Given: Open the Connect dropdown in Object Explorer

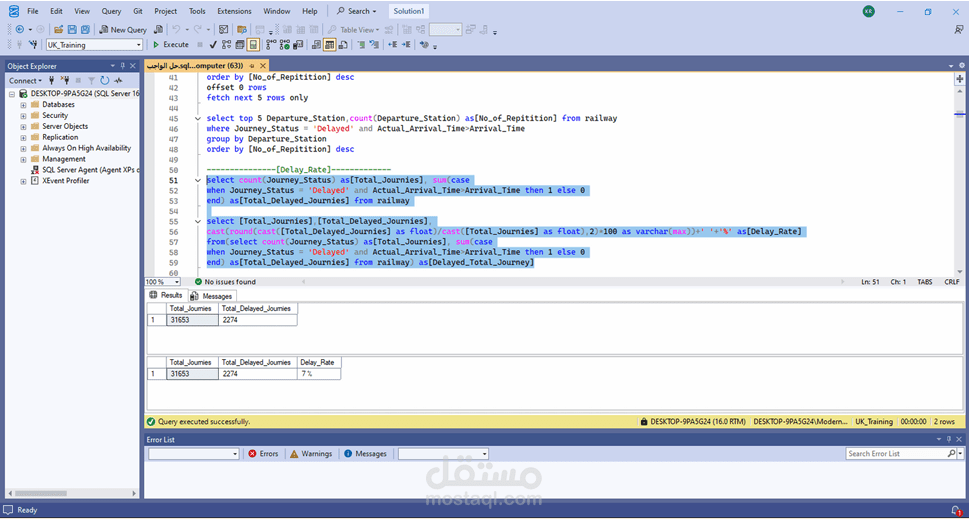Looking at the screenshot, I should tap(25, 80).
